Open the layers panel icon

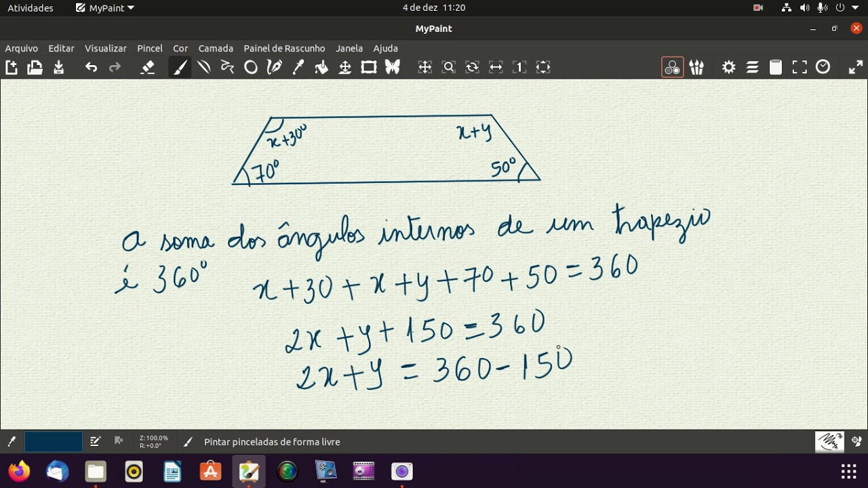click(x=753, y=67)
